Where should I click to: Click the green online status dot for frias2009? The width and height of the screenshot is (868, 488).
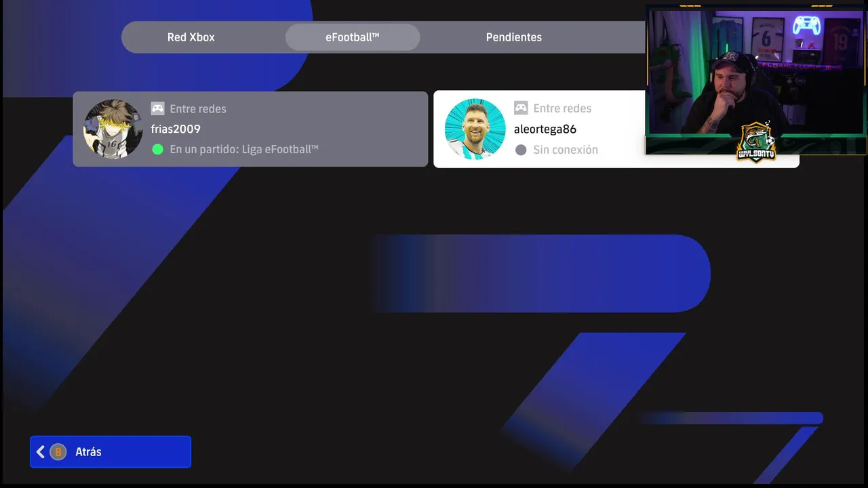point(158,149)
